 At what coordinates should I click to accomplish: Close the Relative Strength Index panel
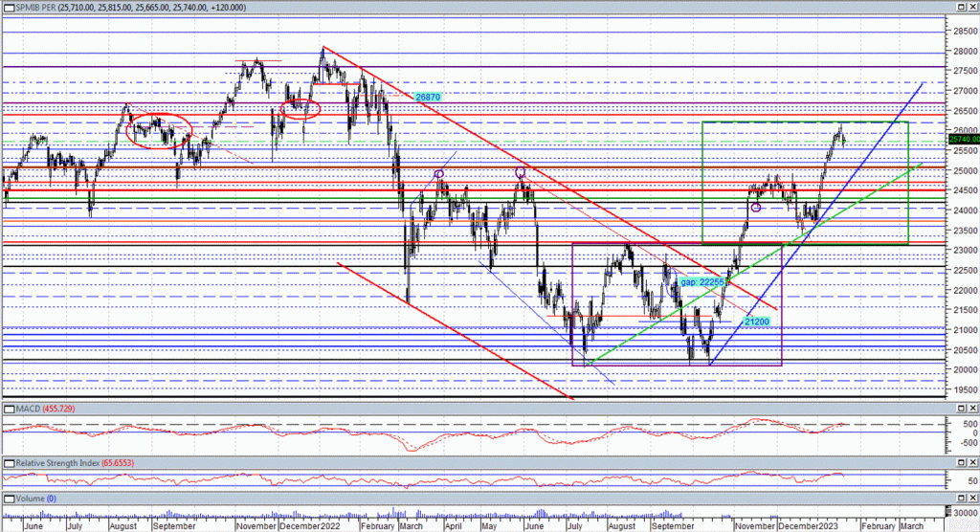click(x=972, y=462)
